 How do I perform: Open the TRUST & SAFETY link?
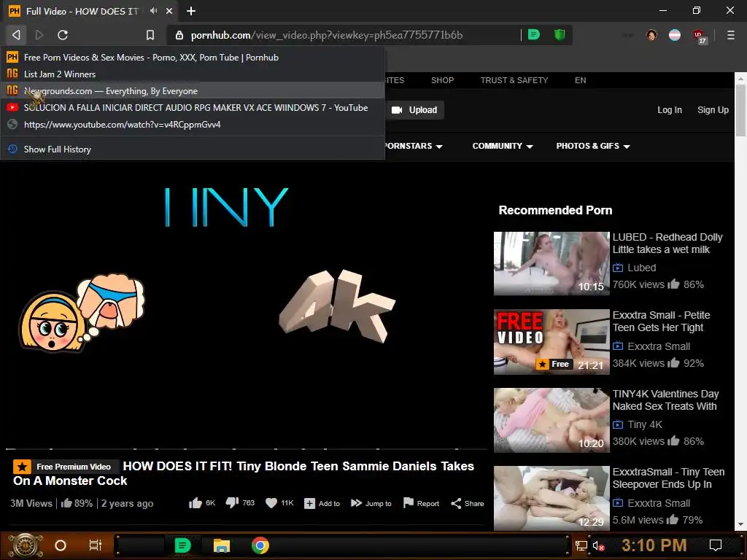click(x=514, y=80)
